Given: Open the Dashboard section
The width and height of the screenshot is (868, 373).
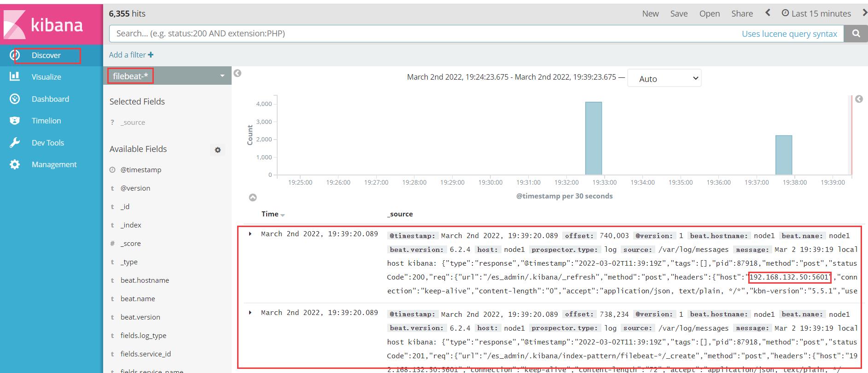Looking at the screenshot, I should point(50,99).
